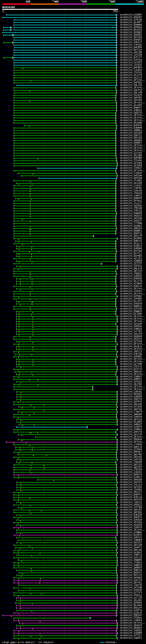Select the UniRef100_Q6DGT6 label
Viewport: 146px width, 644px height.
131,113
